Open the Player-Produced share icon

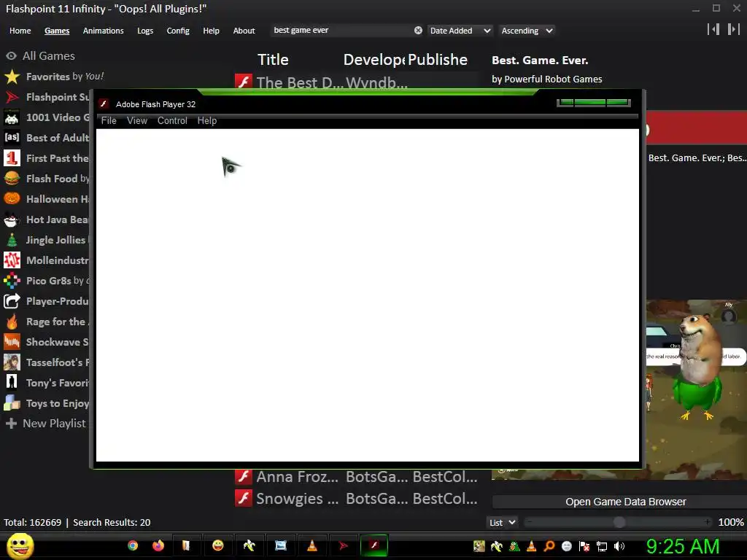coord(12,301)
